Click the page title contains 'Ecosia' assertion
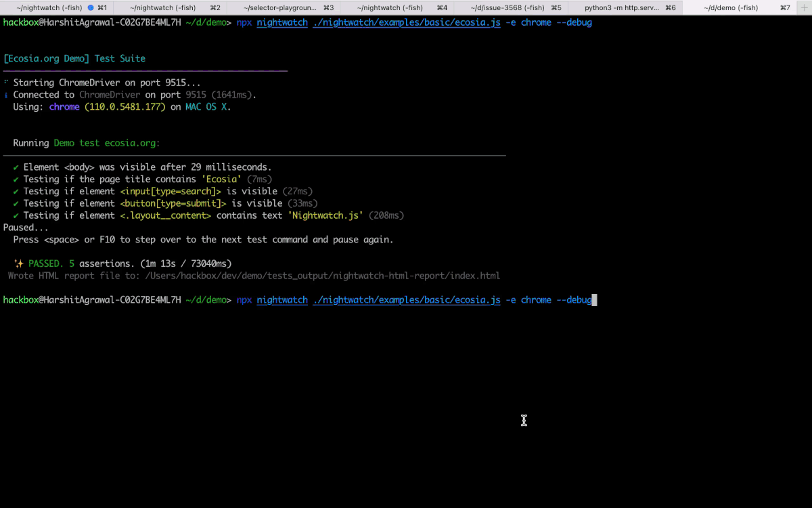 [x=148, y=179]
